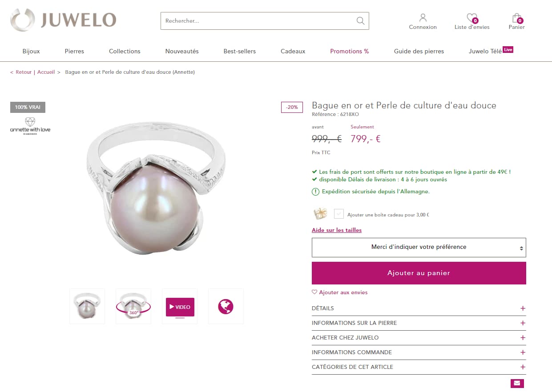
Task: Click the -20% discount badge
Action: coord(292,107)
